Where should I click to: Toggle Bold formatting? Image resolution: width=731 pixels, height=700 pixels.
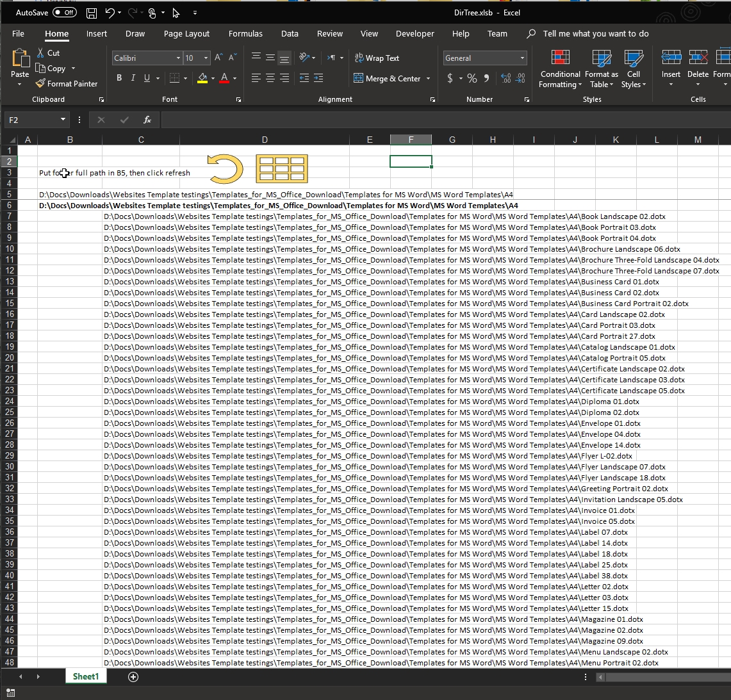pos(119,78)
